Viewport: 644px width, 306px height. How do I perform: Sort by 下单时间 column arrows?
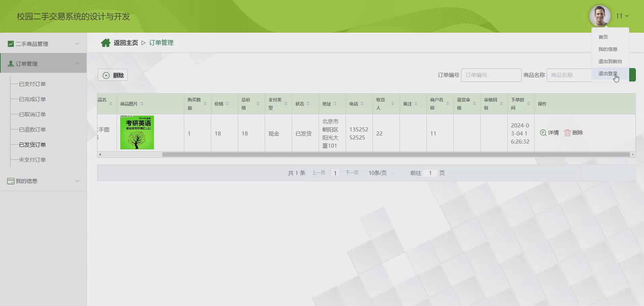coord(528,104)
